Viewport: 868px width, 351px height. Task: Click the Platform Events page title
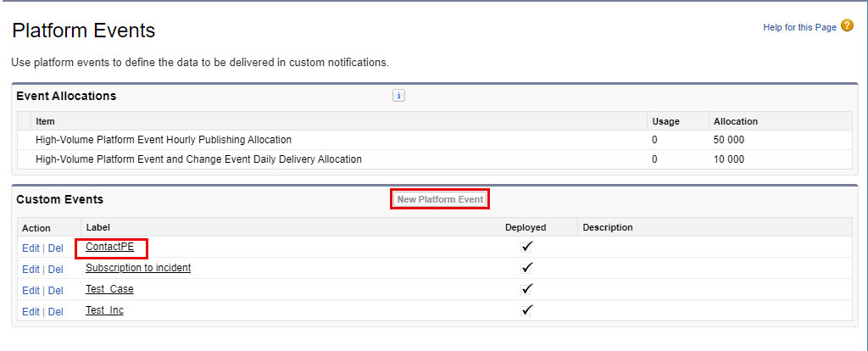click(x=84, y=31)
